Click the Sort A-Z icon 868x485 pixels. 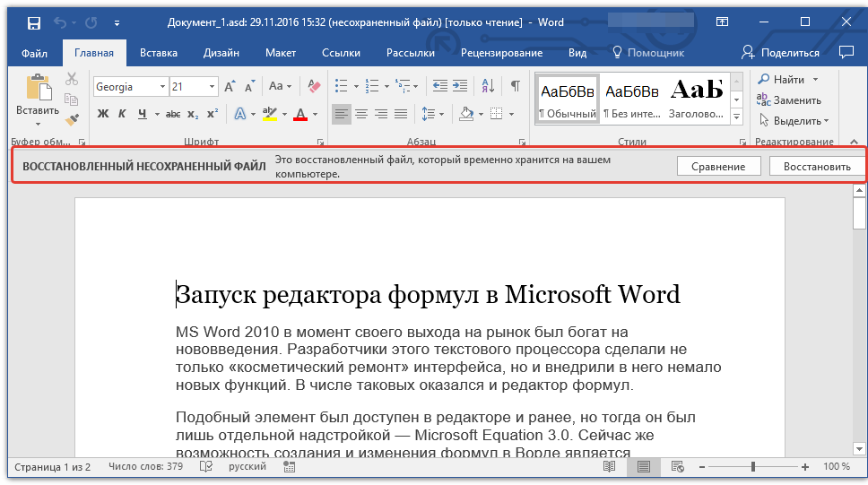pyautogui.click(x=488, y=87)
